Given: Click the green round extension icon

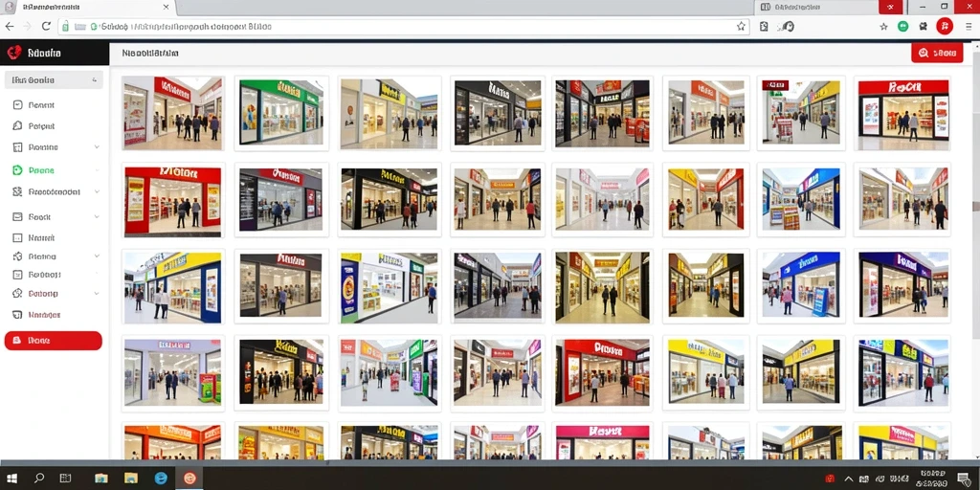Looking at the screenshot, I should 902,26.
